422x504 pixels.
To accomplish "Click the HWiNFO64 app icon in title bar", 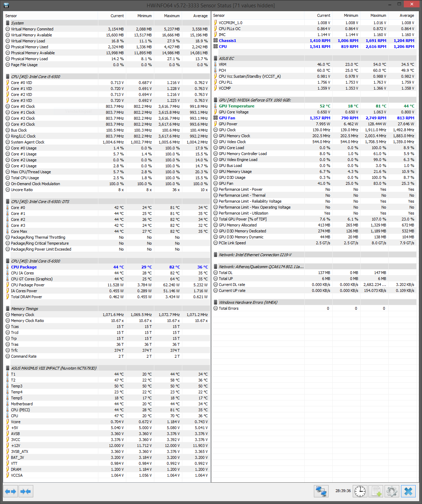I will pyautogui.click(x=6, y=5).
